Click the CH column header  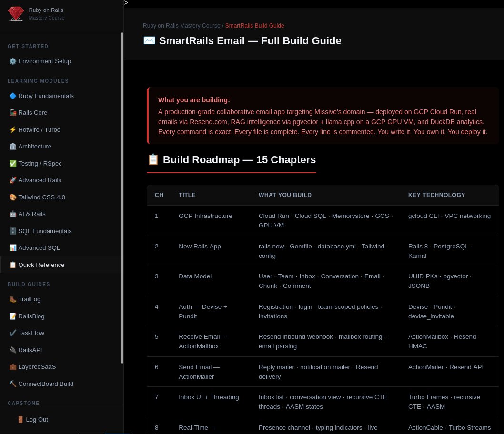pyautogui.click(x=159, y=195)
